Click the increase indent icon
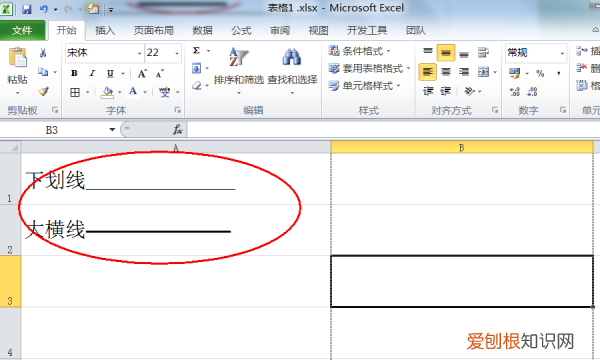This screenshot has width=600, height=360. coord(445,91)
